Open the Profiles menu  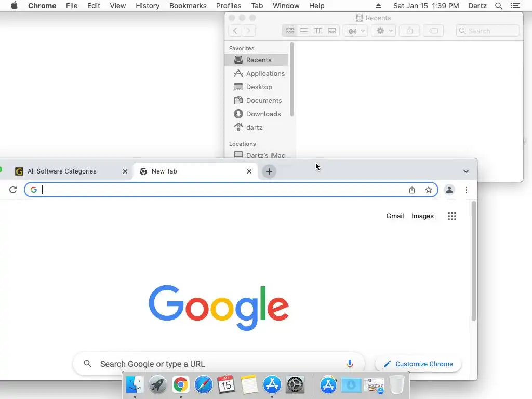pos(229,6)
